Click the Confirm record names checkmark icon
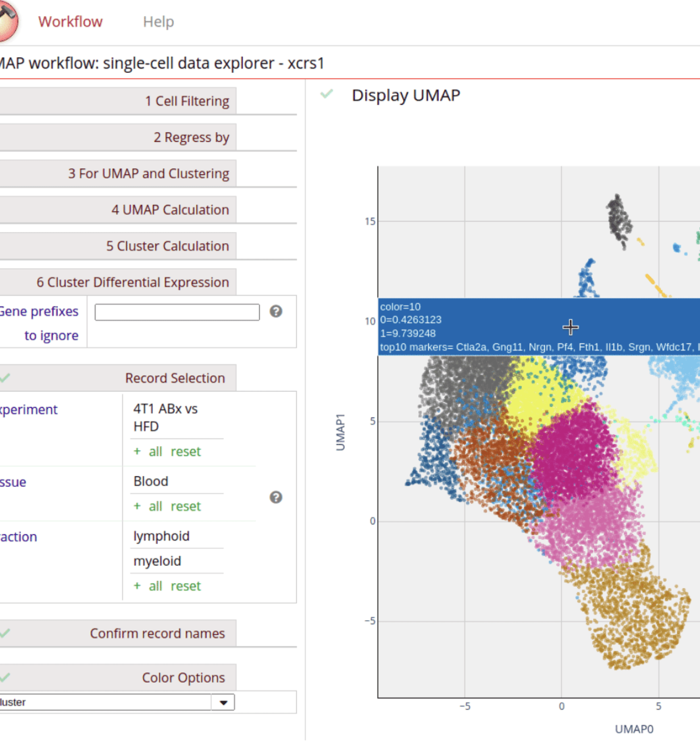 point(4,633)
